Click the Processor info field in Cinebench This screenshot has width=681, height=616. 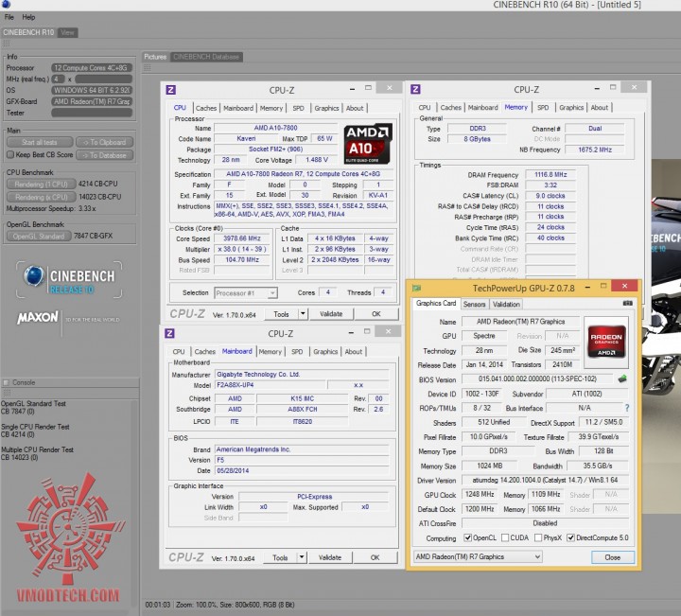pyautogui.click(x=92, y=68)
